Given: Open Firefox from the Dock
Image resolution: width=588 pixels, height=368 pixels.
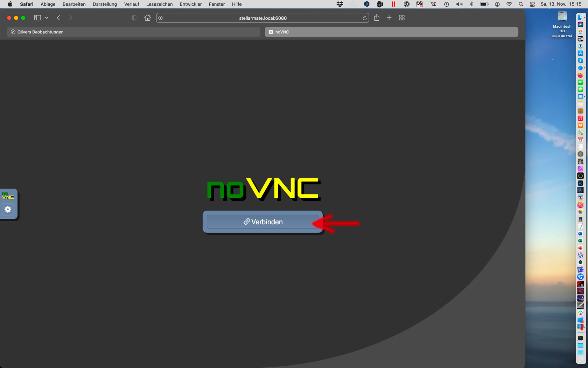Looking at the screenshot, I should click(x=580, y=75).
